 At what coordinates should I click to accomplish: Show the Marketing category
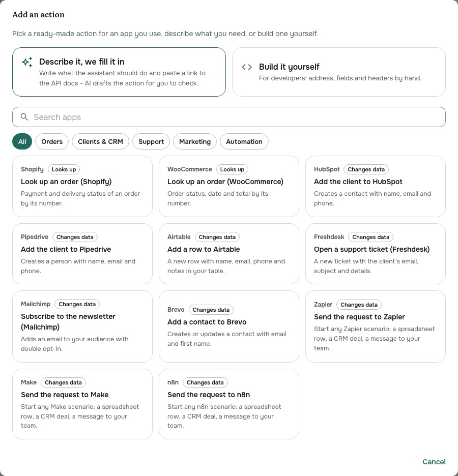point(195,141)
